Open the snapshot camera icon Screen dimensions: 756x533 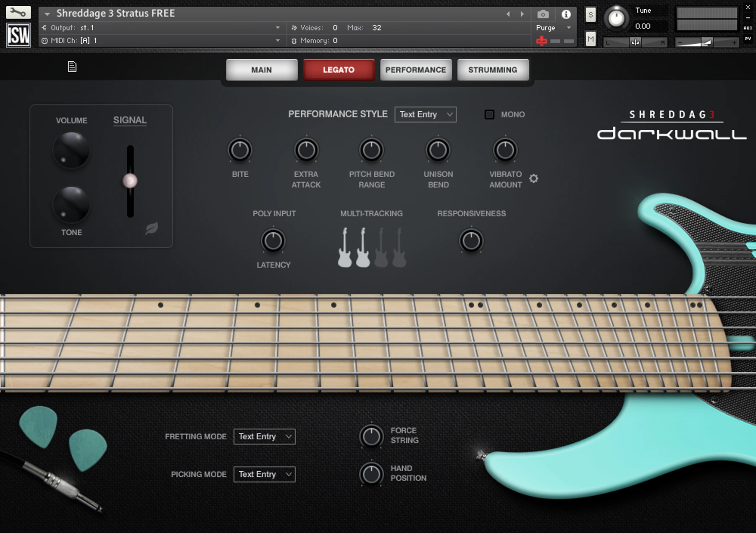(x=543, y=15)
